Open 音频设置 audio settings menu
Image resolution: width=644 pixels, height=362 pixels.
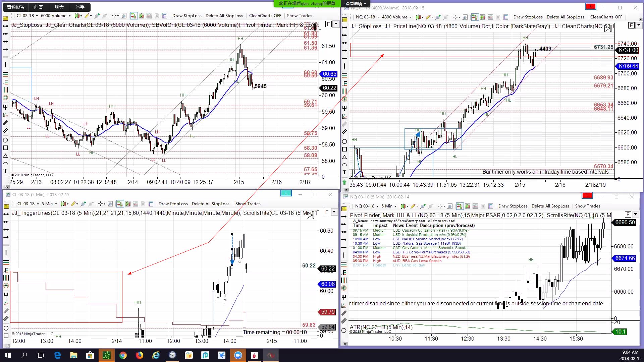coord(16,7)
